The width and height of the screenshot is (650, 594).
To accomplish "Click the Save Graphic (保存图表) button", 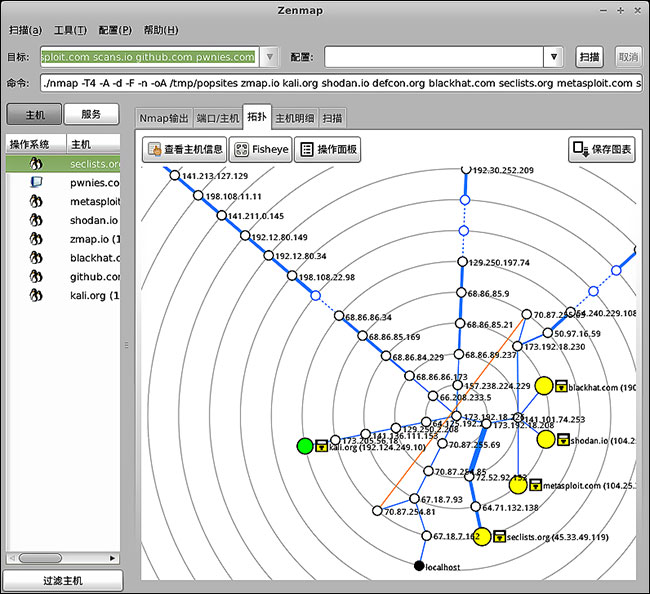I will [x=601, y=149].
